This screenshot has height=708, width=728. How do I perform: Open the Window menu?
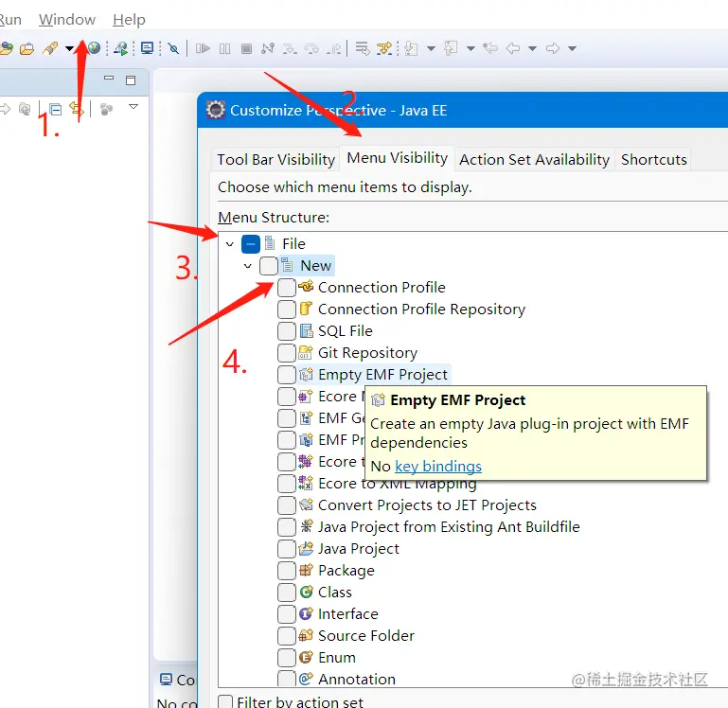67,20
